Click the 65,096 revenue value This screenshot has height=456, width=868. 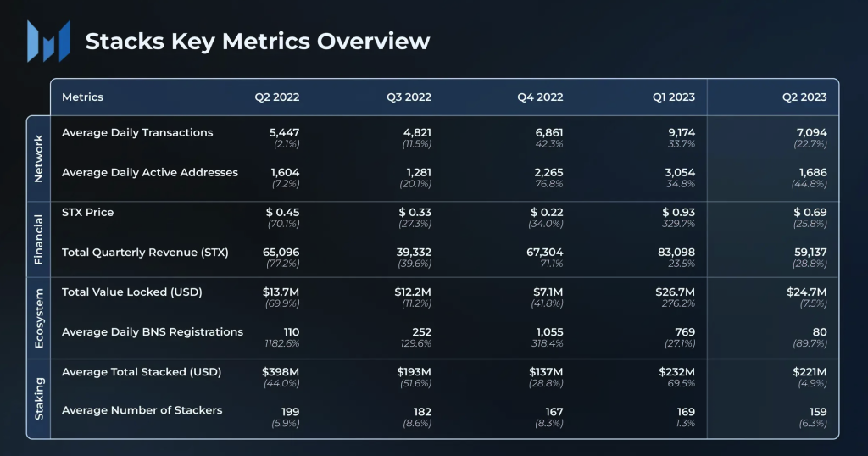[281, 253]
